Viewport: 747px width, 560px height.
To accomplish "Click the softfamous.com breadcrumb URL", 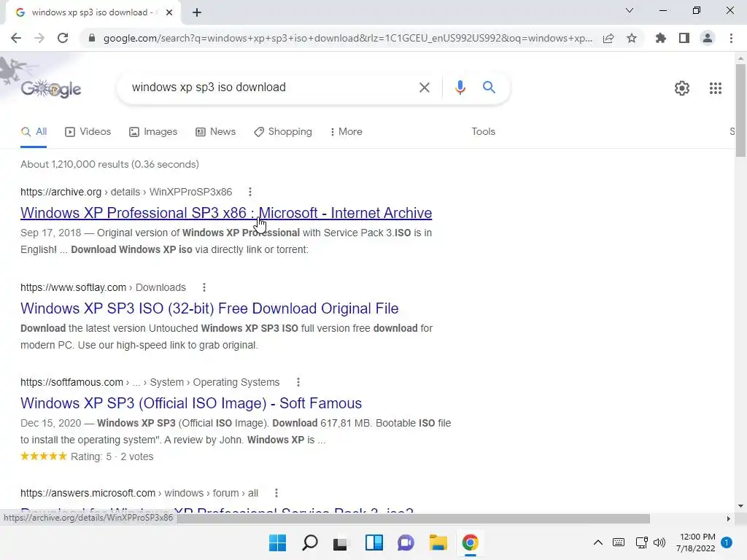I will [x=150, y=382].
